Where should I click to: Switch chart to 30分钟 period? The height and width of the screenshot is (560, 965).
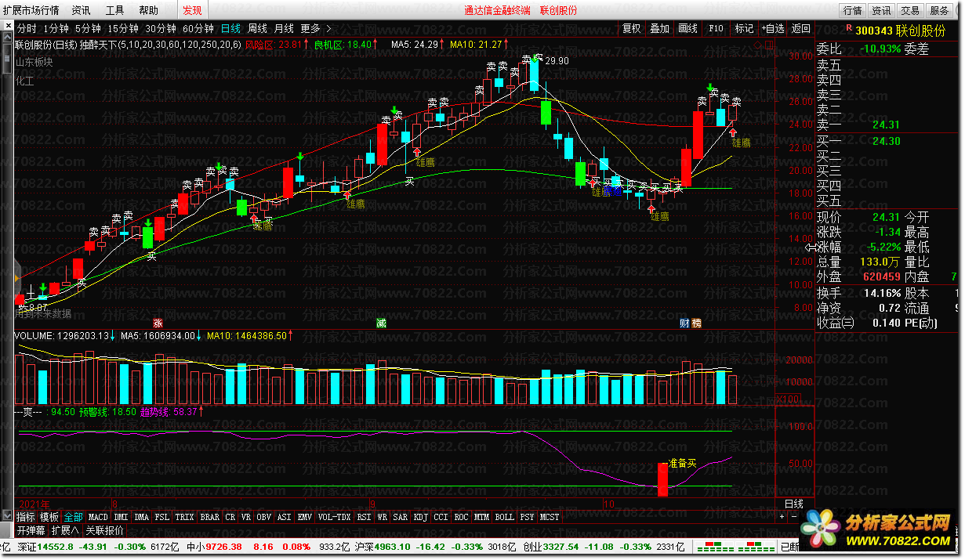click(x=161, y=28)
